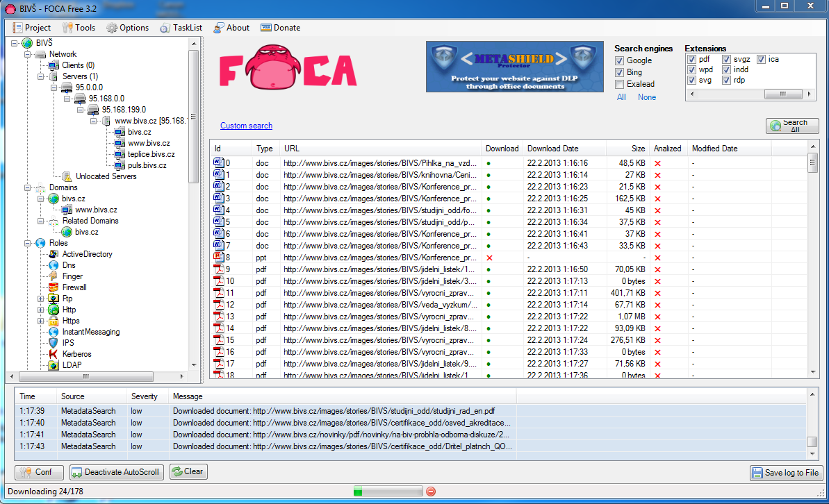Click the teplice.bivs.cz host icon

(x=120, y=154)
